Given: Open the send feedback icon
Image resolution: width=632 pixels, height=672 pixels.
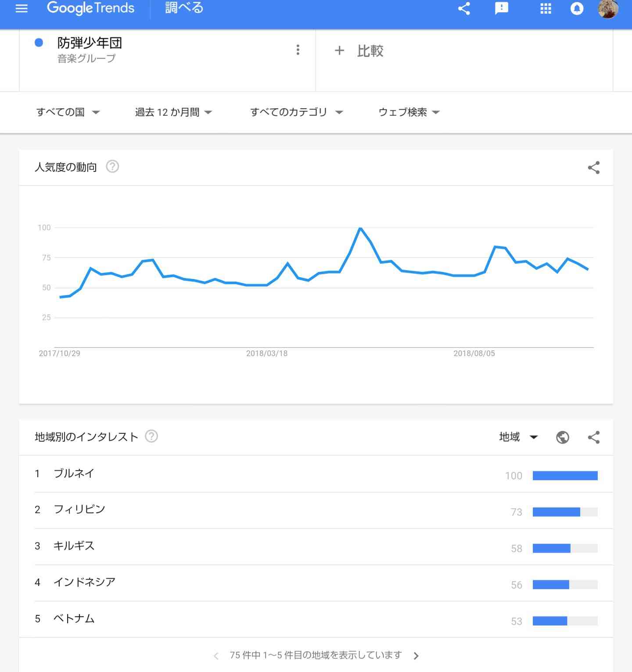Looking at the screenshot, I should [x=501, y=8].
